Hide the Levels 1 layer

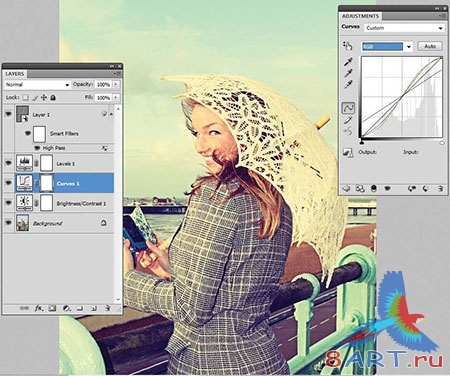[8, 163]
